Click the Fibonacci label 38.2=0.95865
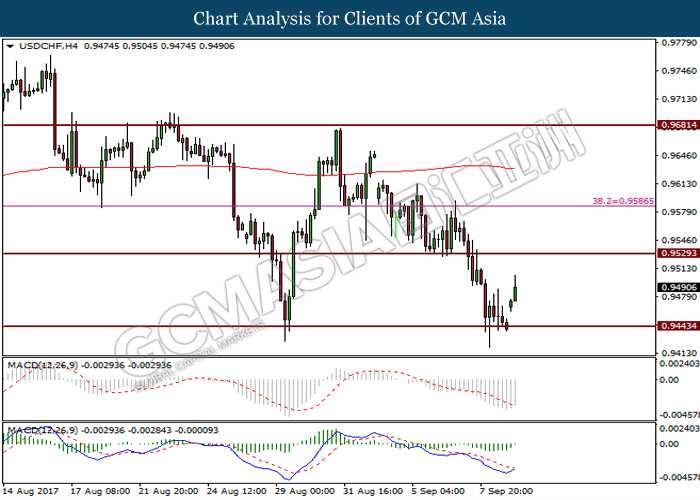 [623, 201]
